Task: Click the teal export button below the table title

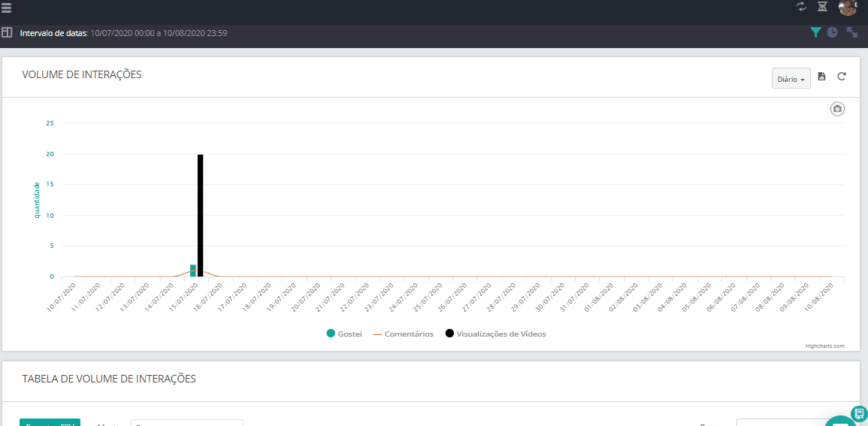Action: click(x=50, y=422)
